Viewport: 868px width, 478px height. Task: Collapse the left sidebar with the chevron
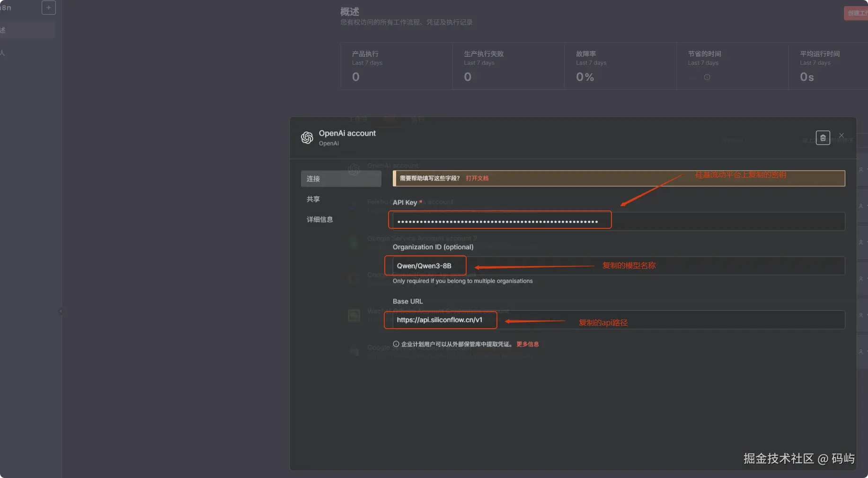click(x=61, y=311)
